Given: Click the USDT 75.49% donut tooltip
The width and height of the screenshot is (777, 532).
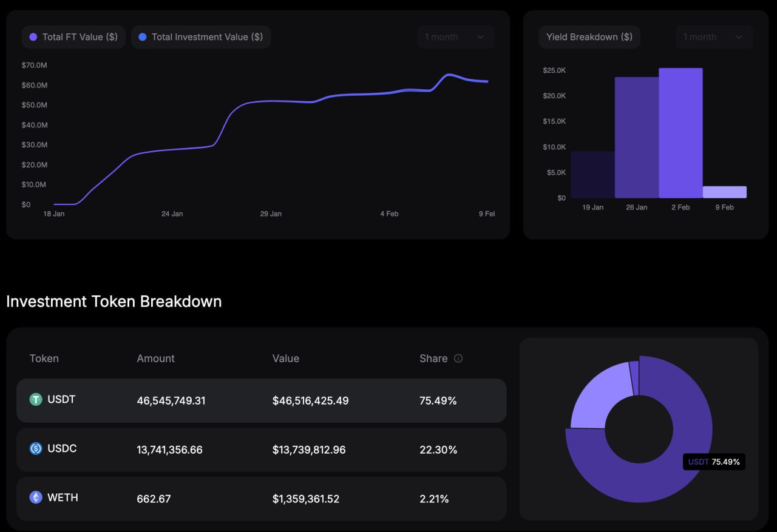Looking at the screenshot, I should [713, 462].
